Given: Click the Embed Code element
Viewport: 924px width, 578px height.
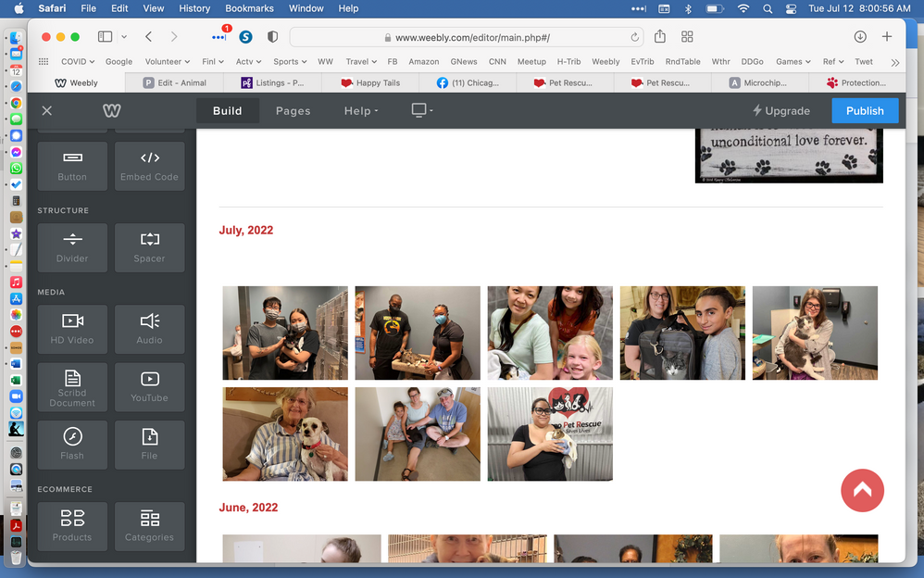Looking at the screenshot, I should point(149,166).
